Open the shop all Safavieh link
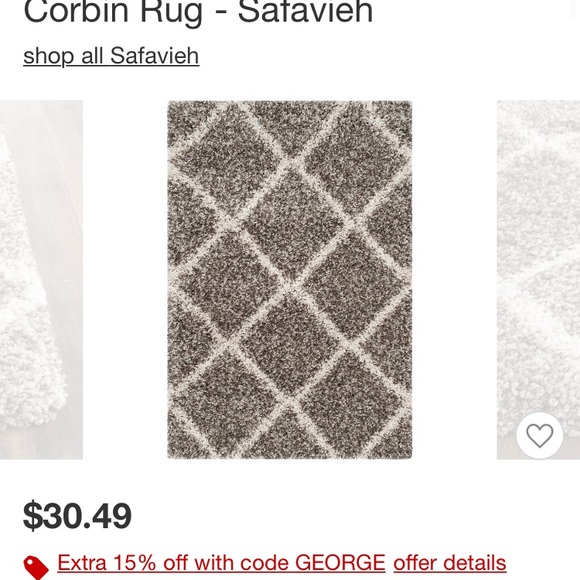This screenshot has width=580, height=580. click(111, 56)
